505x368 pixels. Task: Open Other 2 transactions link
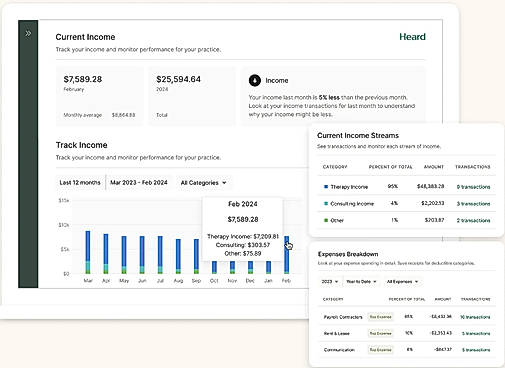[x=473, y=220]
